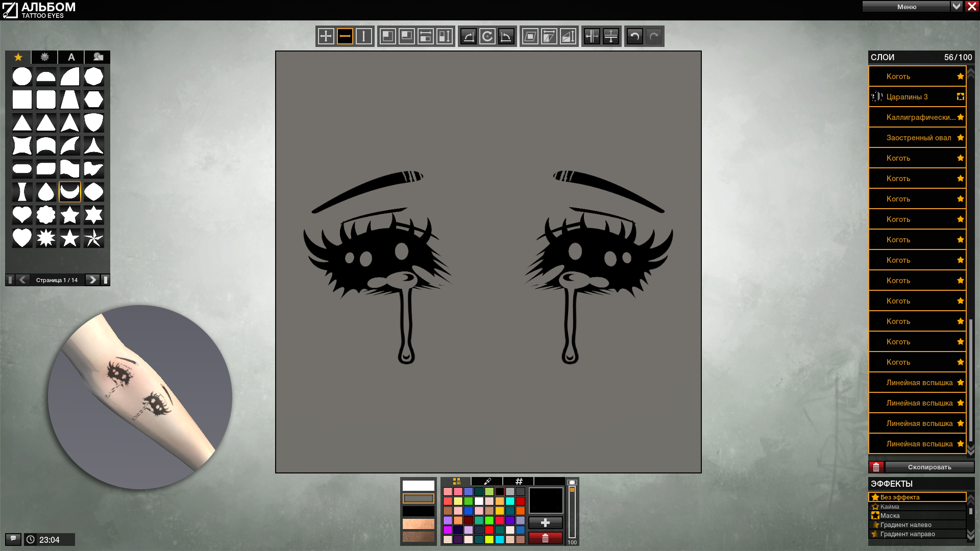Select the rotate tool icon in toolbar
This screenshot has width=980, height=551.
pos(487,36)
